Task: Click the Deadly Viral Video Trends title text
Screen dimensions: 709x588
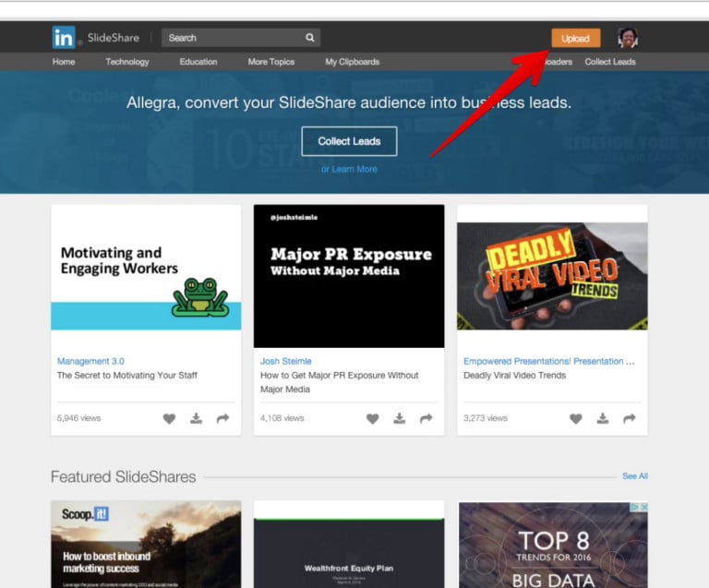Action: point(514,375)
